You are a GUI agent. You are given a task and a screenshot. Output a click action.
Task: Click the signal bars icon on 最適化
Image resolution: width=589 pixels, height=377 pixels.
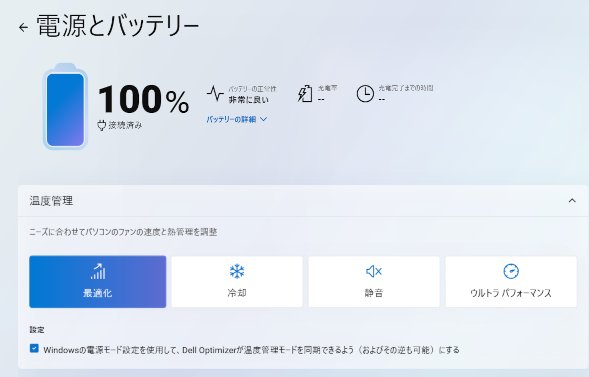(98, 271)
